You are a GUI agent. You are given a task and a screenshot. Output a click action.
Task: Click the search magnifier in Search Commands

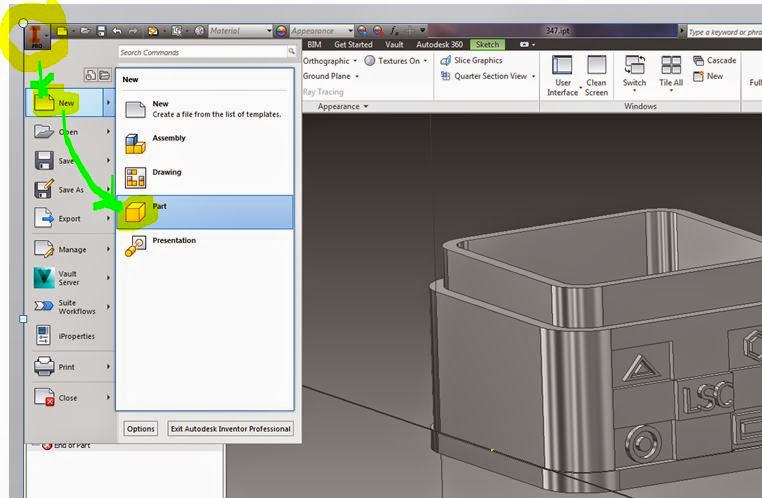[291, 52]
